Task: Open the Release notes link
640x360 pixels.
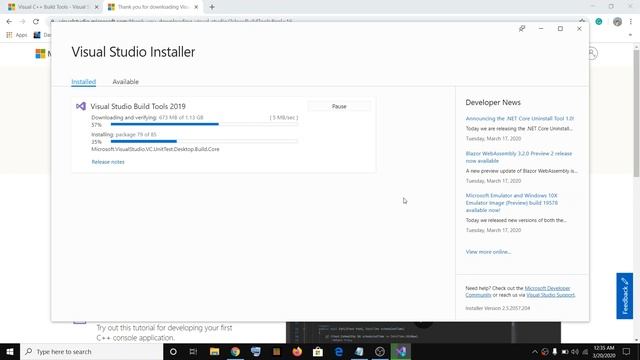Action: tap(108, 162)
